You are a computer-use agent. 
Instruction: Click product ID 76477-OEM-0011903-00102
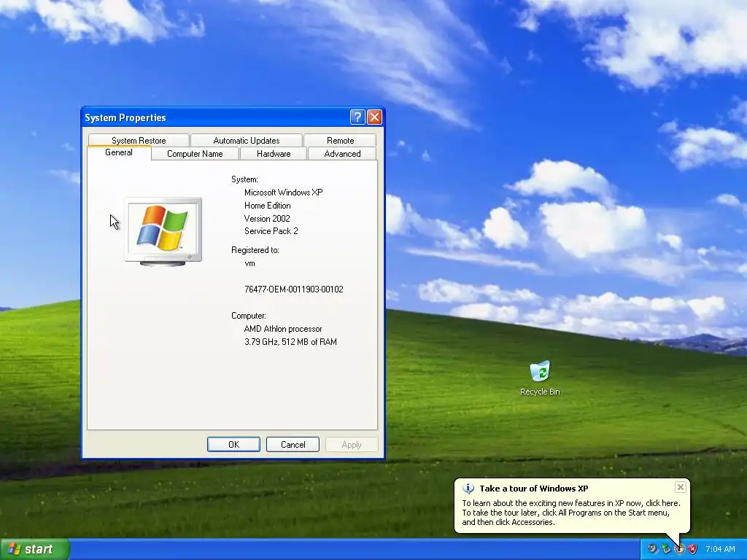pos(293,289)
